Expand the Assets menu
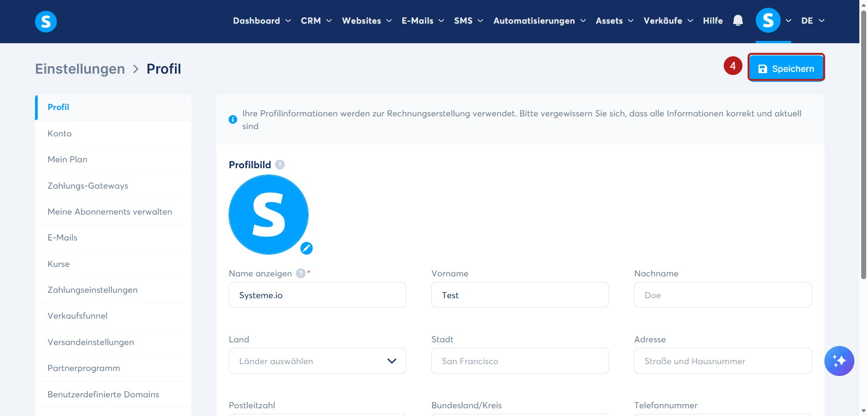Viewport: 868px width, 416px height. [614, 20]
